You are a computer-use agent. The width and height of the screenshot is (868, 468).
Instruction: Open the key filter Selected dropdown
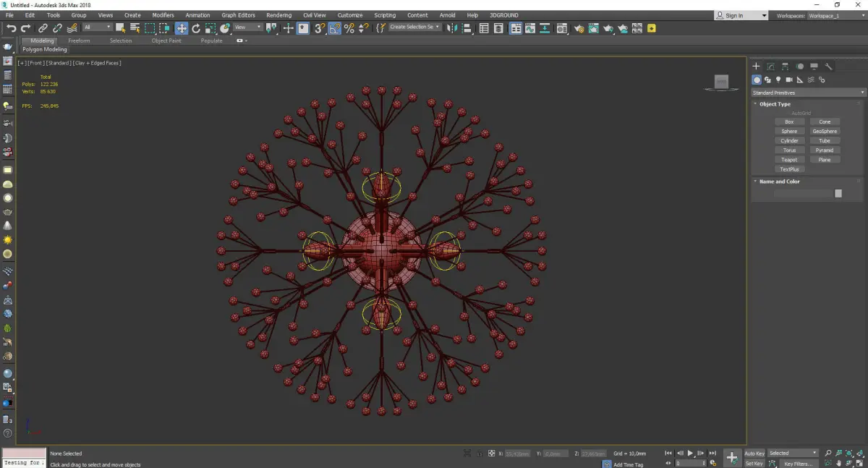793,453
